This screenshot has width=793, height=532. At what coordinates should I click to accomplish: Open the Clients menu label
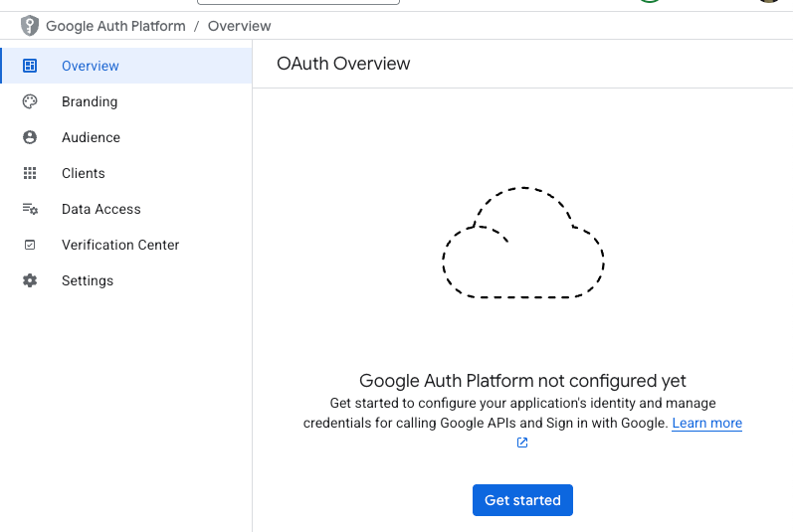point(83,173)
